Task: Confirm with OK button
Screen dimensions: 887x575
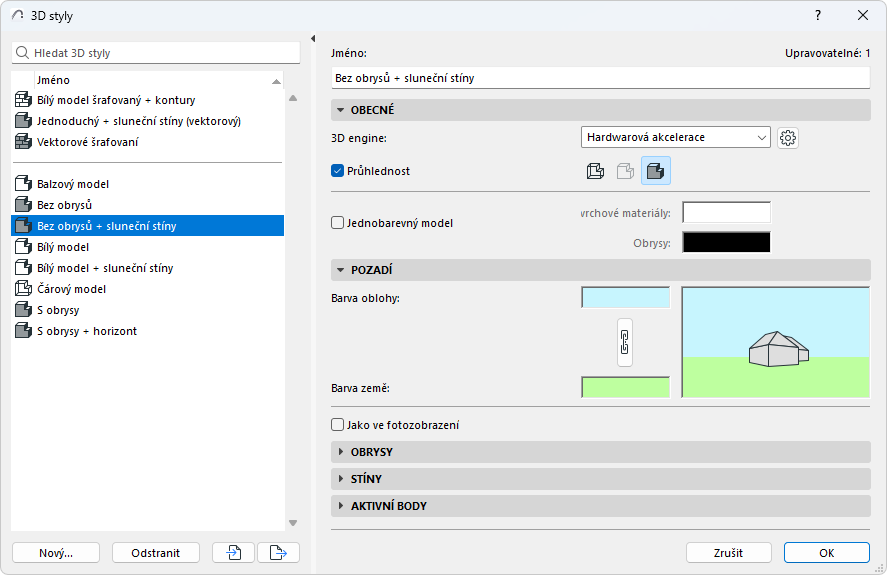Action: pos(826,552)
